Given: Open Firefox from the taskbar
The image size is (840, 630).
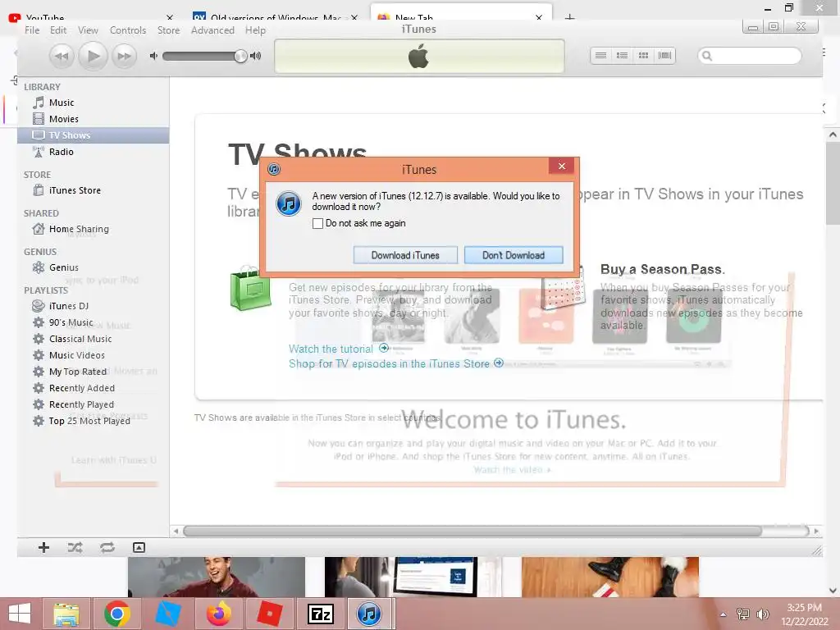Looking at the screenshot, I should 218,614.
